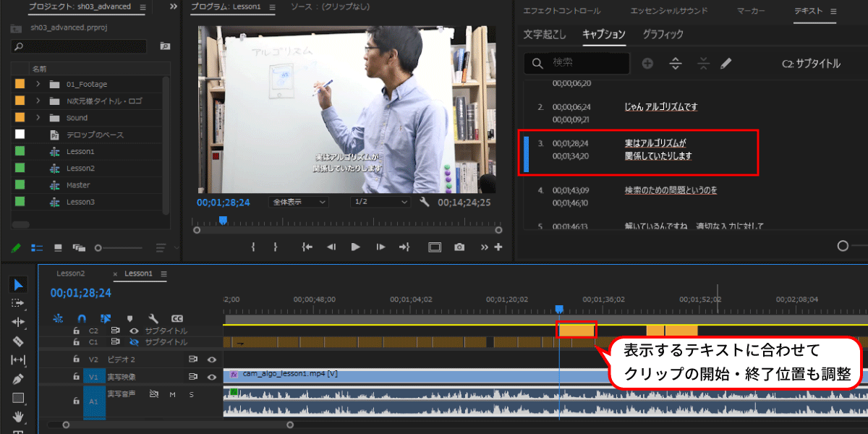Click the safe margins button in monitor
The image size is (868, 434).
pyautogui.click(x=435, y=247)
